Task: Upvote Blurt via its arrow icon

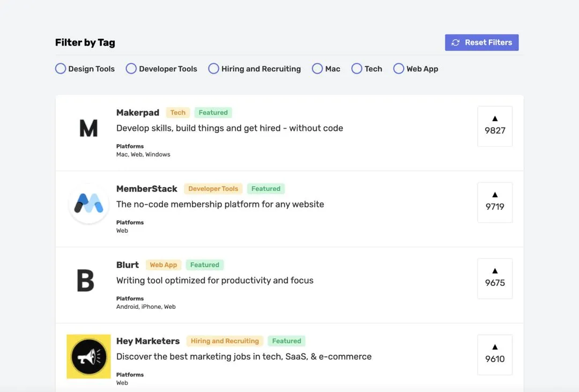Action: pos(494,271)
